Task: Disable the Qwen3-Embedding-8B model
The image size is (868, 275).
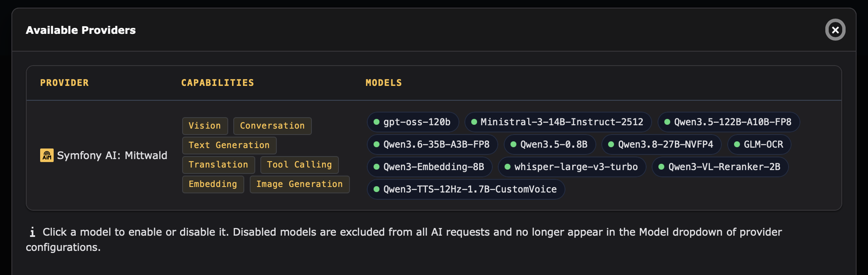Action: 430,167
